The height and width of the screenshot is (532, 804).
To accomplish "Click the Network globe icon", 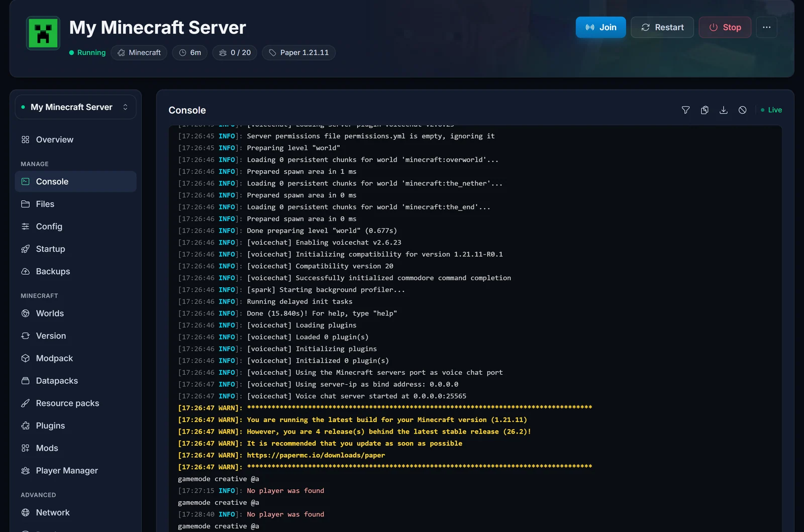I will 26,512.
